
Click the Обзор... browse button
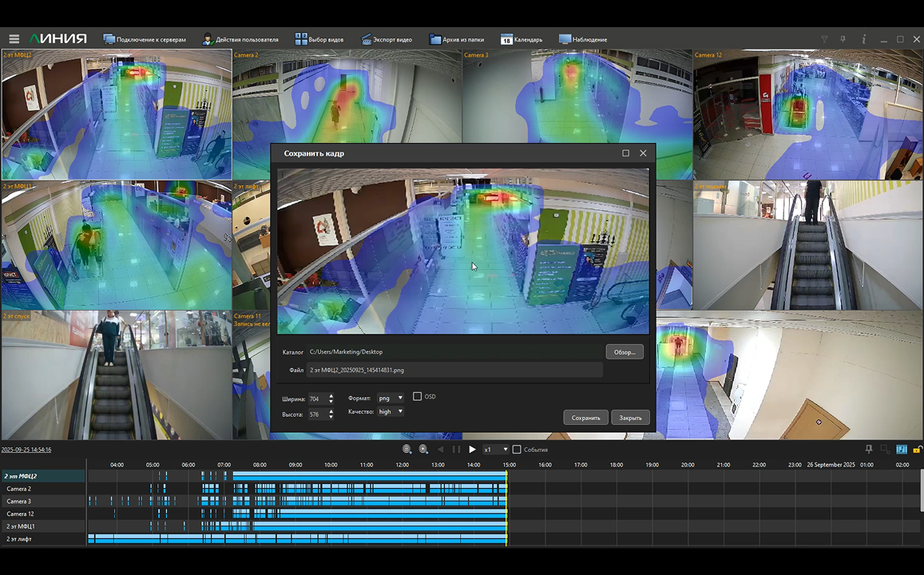[624, 352]
